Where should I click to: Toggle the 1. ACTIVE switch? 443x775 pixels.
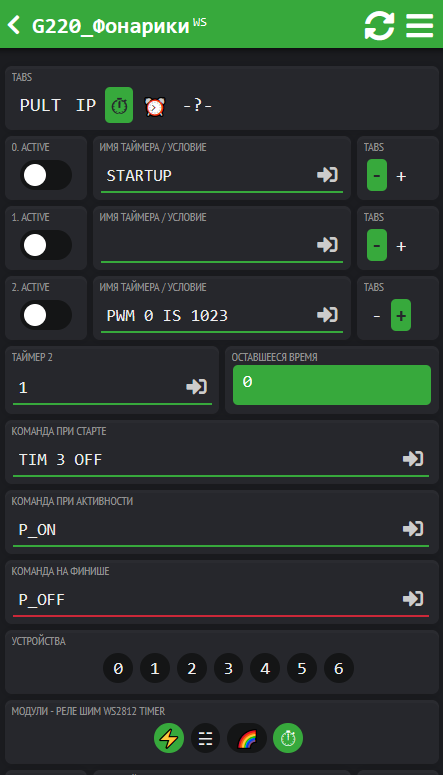click(45, 245)
